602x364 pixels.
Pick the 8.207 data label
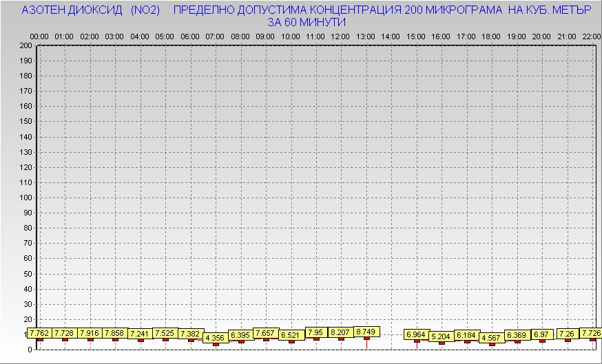click(340, 332)
